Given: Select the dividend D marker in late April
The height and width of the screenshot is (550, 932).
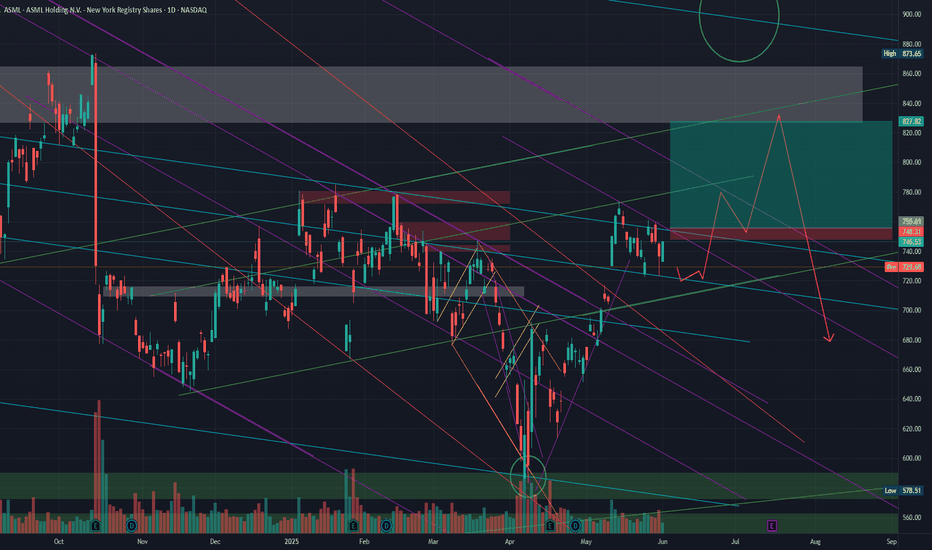Looking at the screenshot, I should tap(575, 526).
